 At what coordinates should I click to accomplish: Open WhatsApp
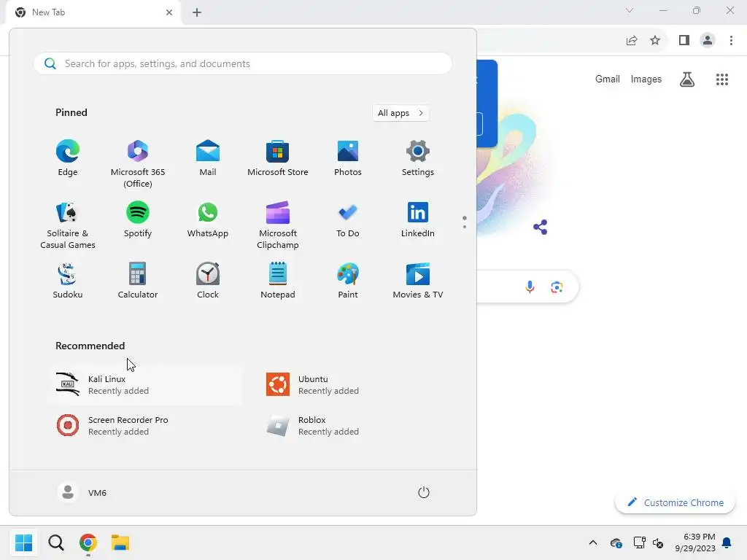(208, 219)
